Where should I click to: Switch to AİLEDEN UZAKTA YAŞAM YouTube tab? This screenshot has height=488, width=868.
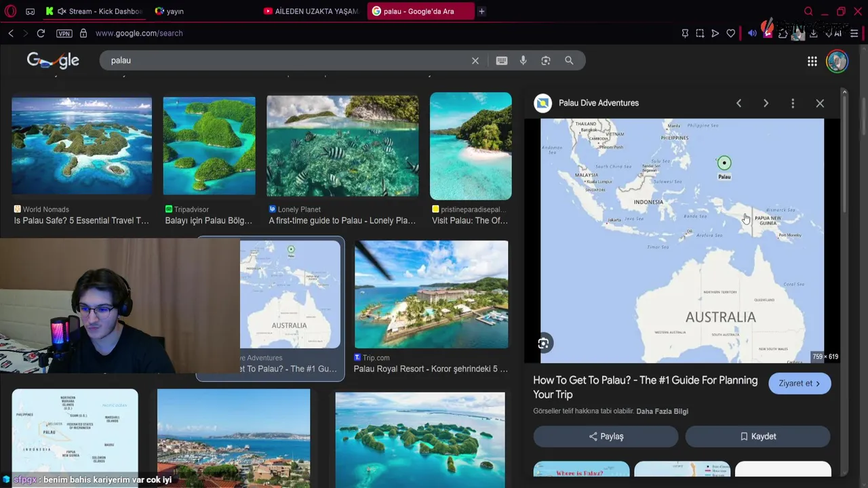click(312, 11)
